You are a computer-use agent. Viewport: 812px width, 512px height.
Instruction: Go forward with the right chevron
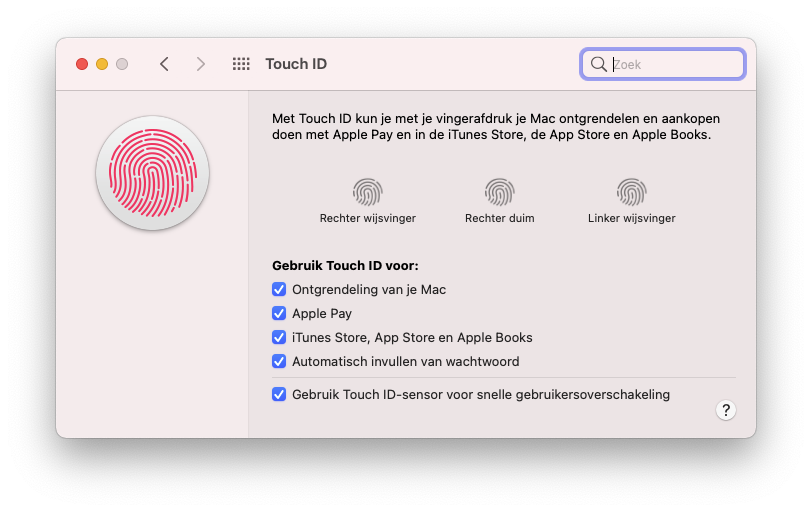tap(200, 64)
